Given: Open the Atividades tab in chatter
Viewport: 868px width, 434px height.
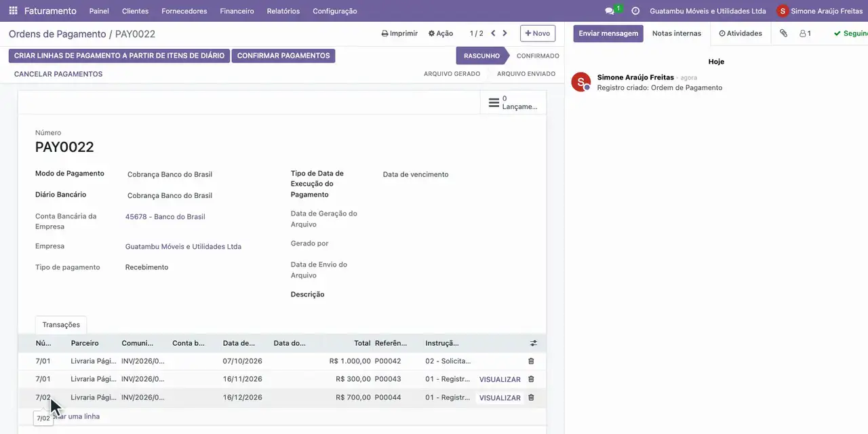Looking at the screenshot, I should (741, 33).
